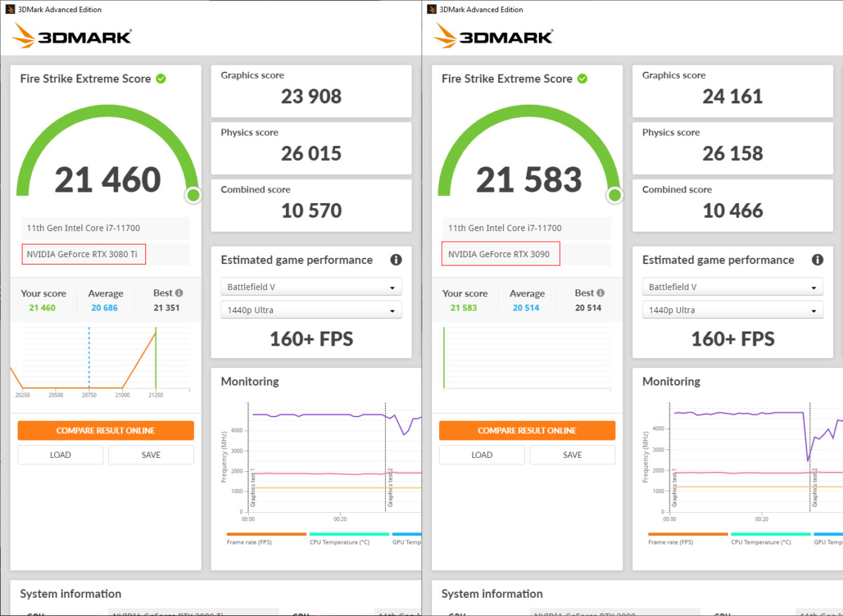Click green score line in right distribution chart
This screenshot has width=843, height=616.
pyautogui.click(x=444, y=358)
